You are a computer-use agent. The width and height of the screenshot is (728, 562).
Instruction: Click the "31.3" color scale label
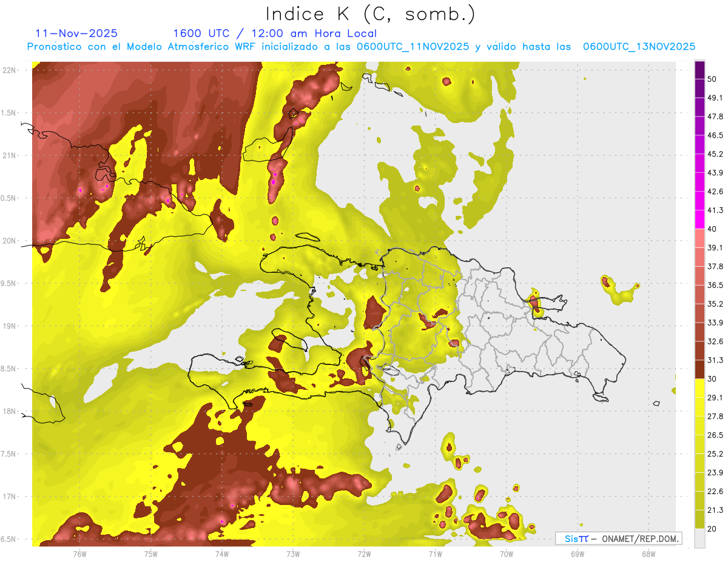point(715,360)
